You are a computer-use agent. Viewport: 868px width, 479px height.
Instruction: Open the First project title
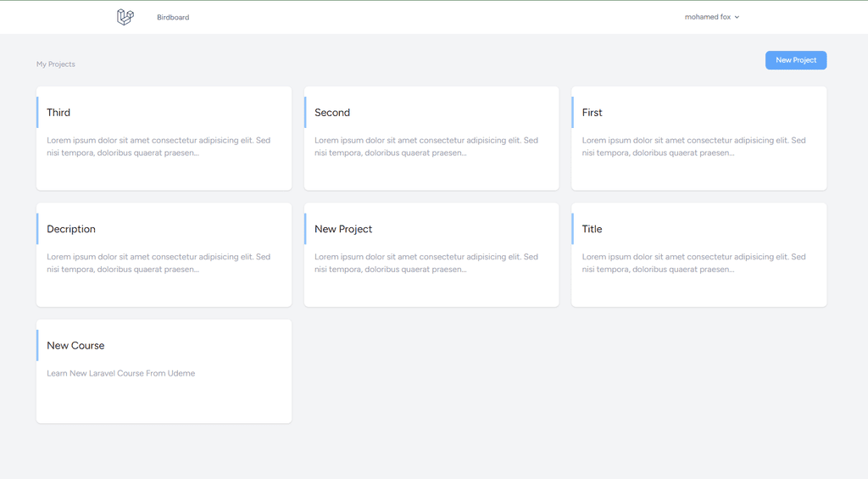click(592, 113)
